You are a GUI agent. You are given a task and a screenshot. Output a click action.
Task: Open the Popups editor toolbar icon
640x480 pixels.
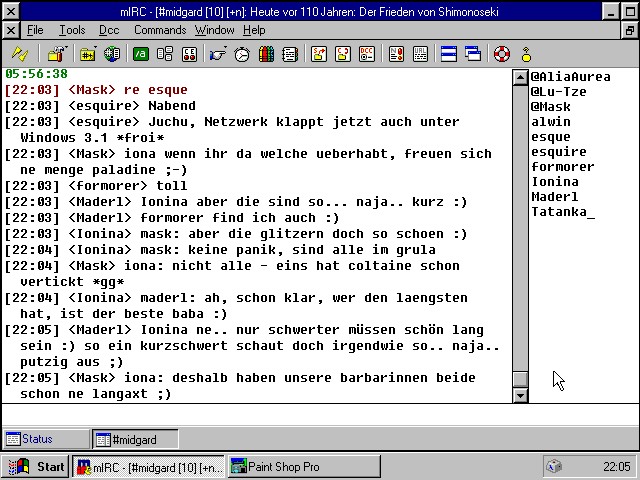click(x=165, y=54)
